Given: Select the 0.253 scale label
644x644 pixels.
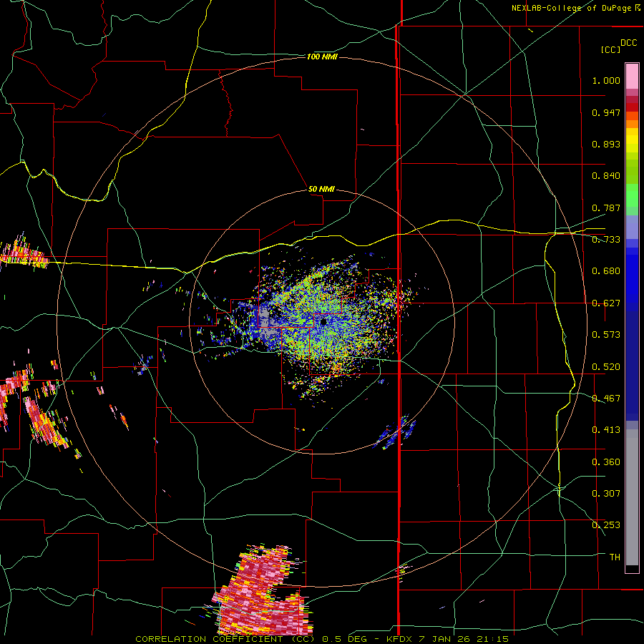Looking at the screenshot, I should pyautogui.click(x=606, y=525).
